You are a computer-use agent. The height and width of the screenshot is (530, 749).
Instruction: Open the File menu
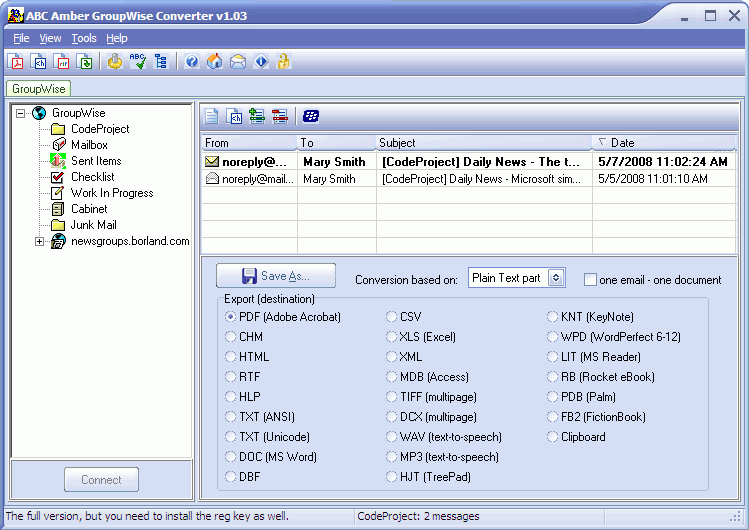pos(21,38)
